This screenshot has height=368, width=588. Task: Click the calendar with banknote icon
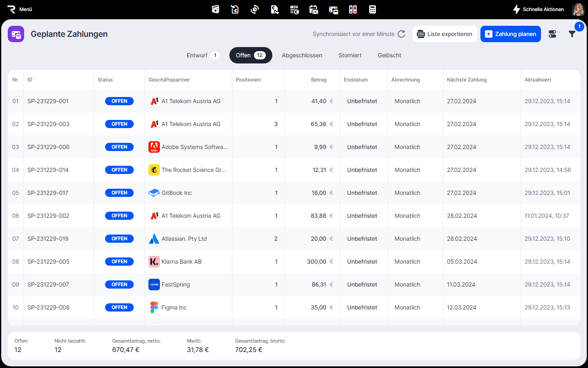(x=314, y=9)
